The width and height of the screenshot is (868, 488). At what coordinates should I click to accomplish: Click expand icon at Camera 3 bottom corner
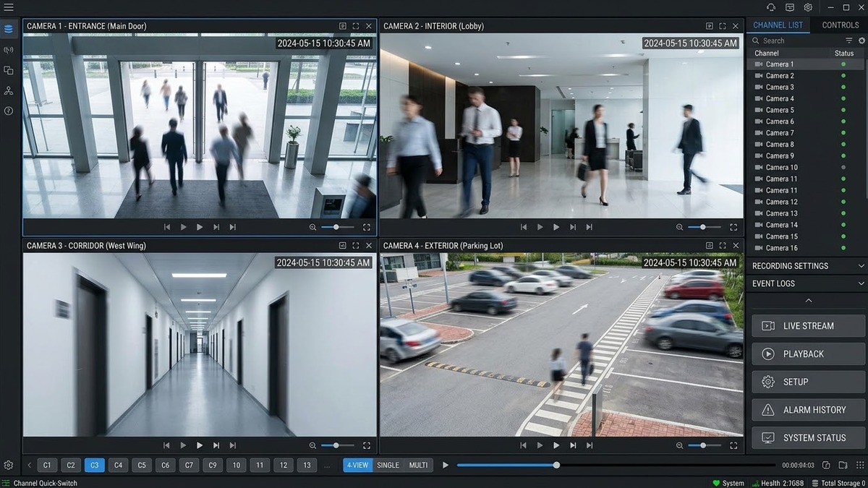tap(367, 445)
